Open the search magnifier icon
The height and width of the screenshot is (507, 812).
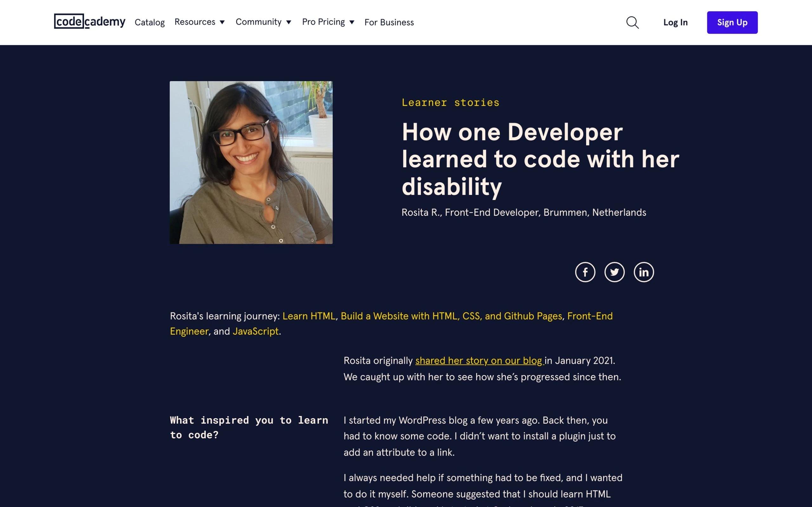(632, 22)
